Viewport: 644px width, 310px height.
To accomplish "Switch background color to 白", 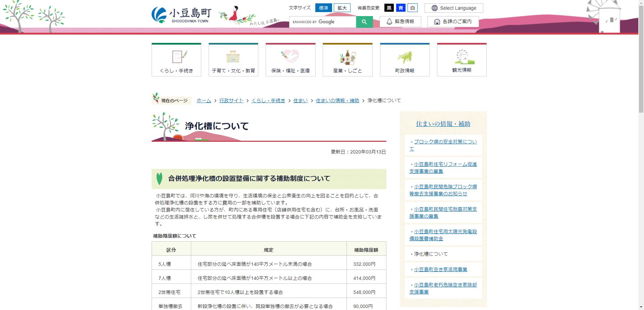I will click(x=413, y=8).
